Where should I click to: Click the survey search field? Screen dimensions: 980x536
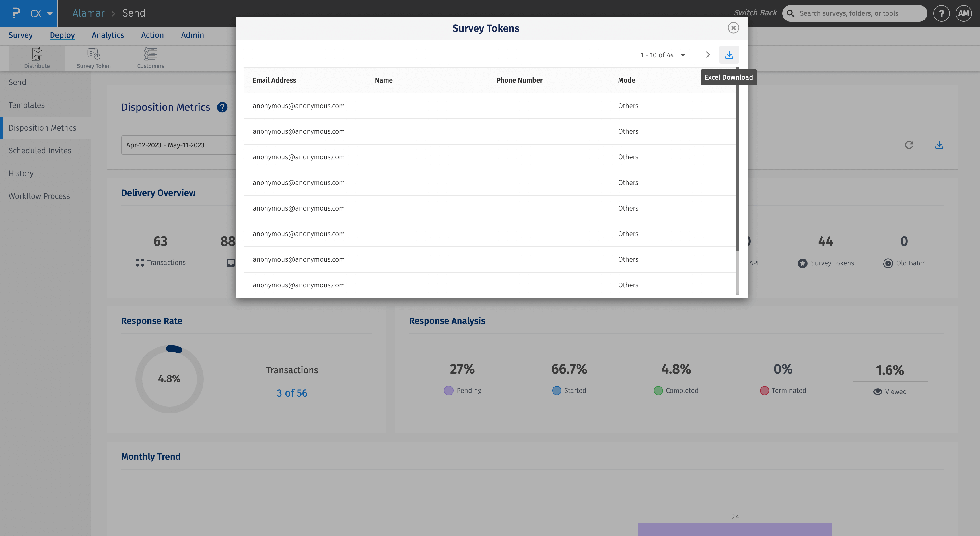pyautogui.click(x=854, y=13)
